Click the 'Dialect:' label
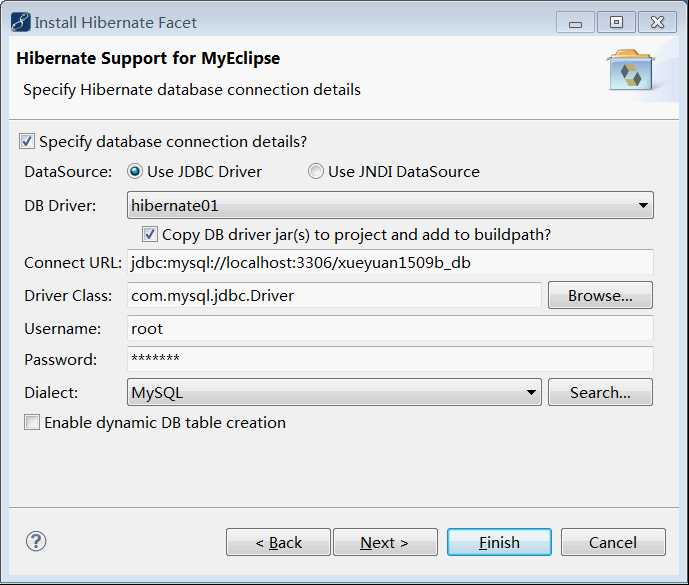The width and height of the screenshot is (689, 585). click(x=51, y=392)
